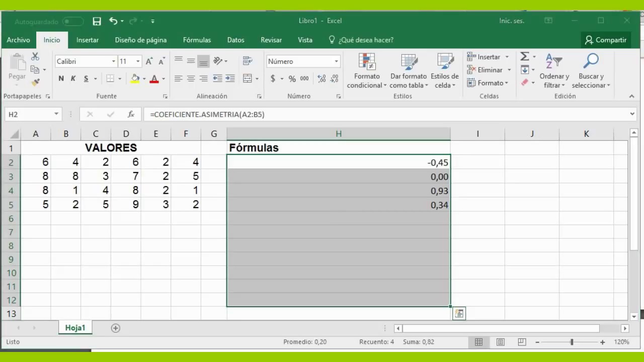
Task: Zoom out with the minus button
Action: (537, 342)
